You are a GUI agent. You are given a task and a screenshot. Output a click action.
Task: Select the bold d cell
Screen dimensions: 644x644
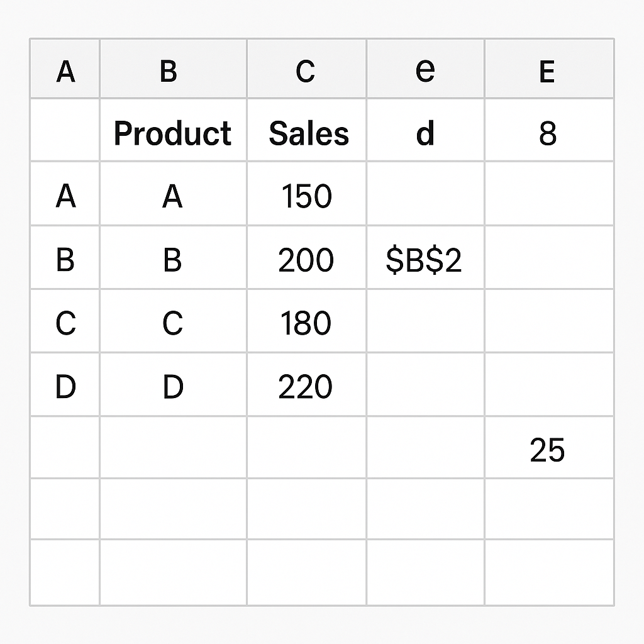click(425, 130)
